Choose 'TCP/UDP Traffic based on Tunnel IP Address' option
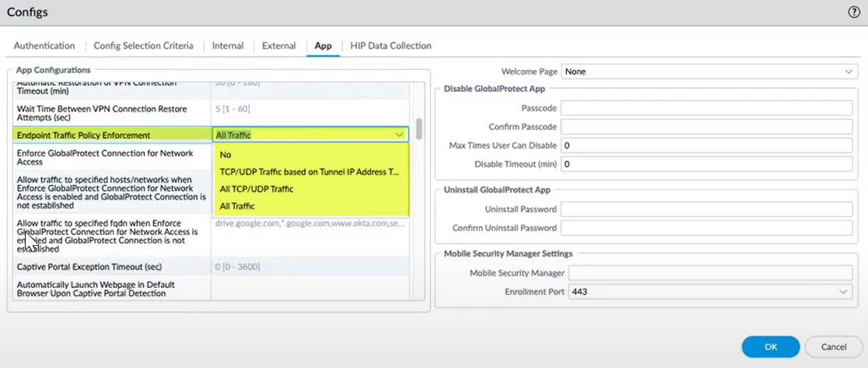 click(310, 172)
